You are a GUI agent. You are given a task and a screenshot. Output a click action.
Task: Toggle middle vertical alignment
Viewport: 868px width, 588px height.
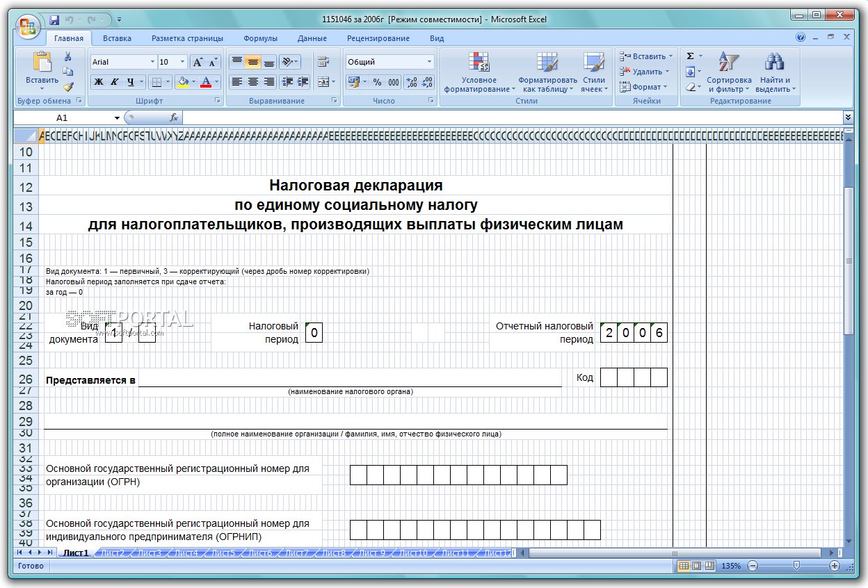click(x=252, y=62)
